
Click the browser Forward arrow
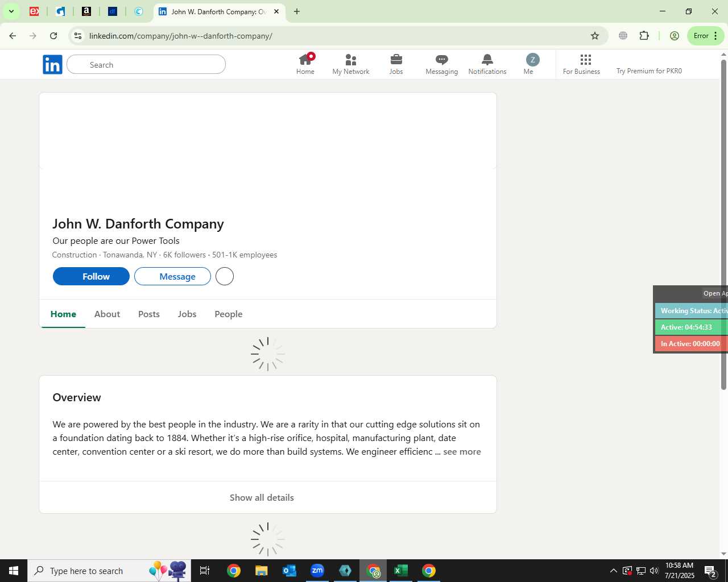click(33, 36)
